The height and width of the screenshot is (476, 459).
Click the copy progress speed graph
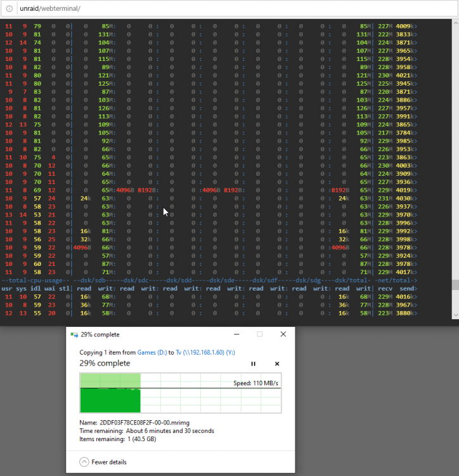coord(181,393)
